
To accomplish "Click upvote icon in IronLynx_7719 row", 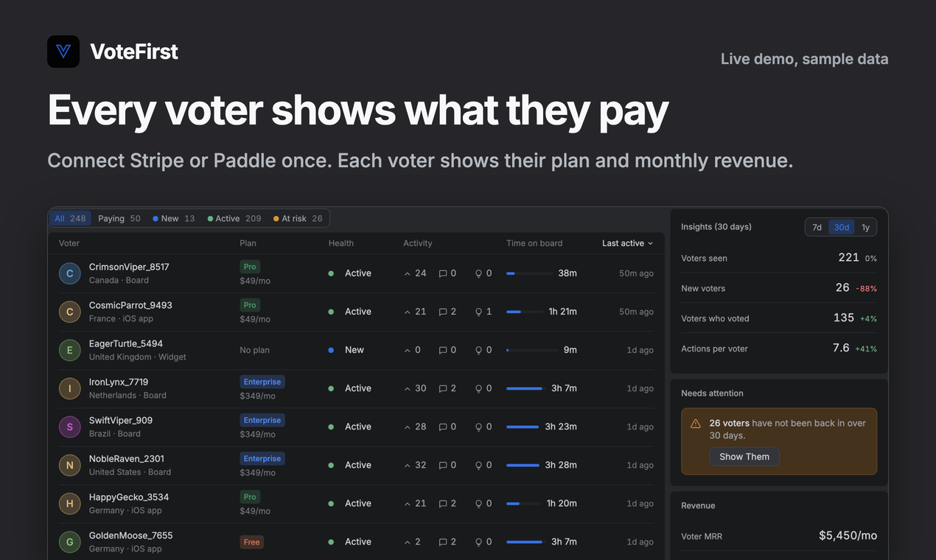I will click(x=408, y=388).
